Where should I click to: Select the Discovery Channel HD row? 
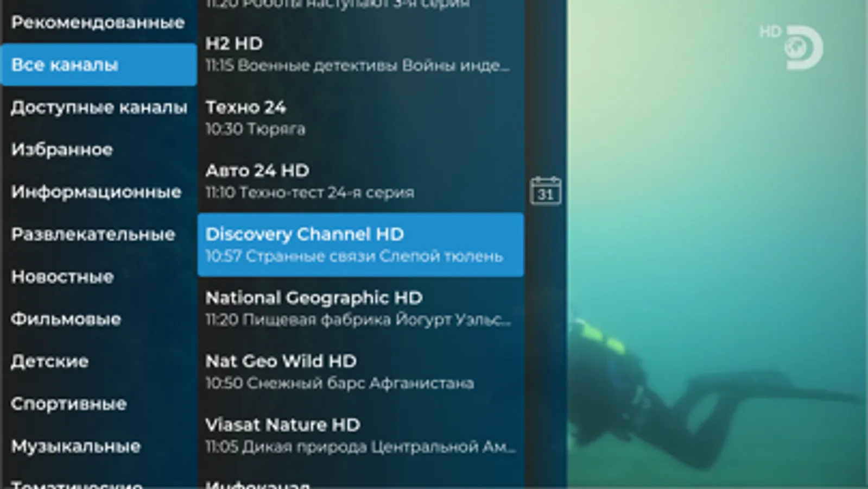[x=360, y=244]
